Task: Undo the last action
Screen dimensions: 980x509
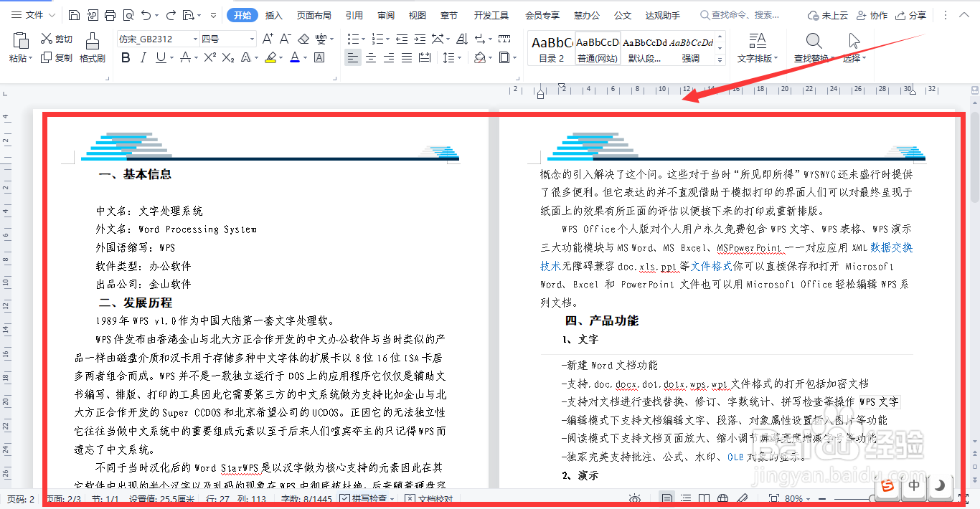Action: pos(146,15)
